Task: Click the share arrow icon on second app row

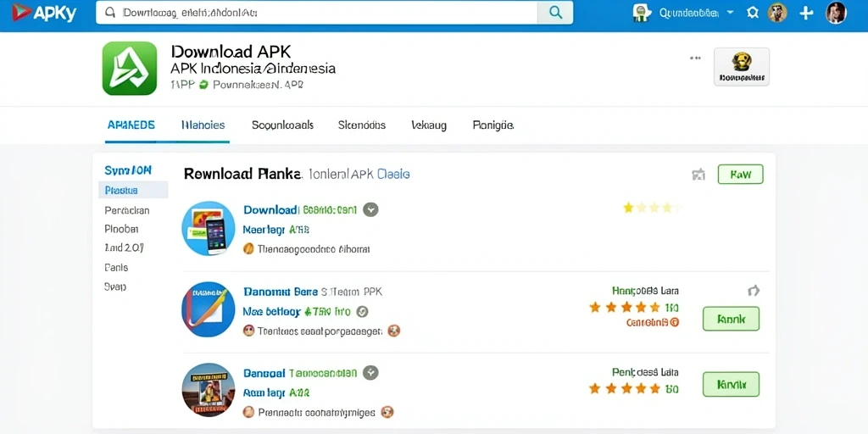Action: [x=754, y=291]
